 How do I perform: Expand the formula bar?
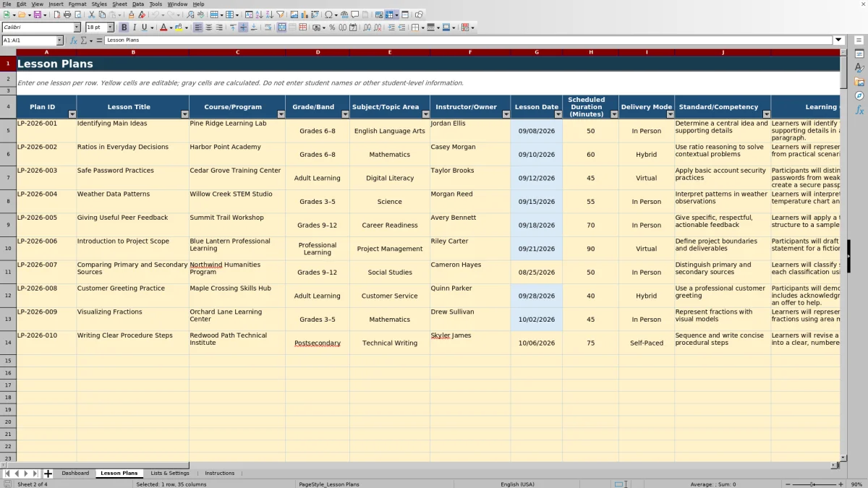point(838,40)
